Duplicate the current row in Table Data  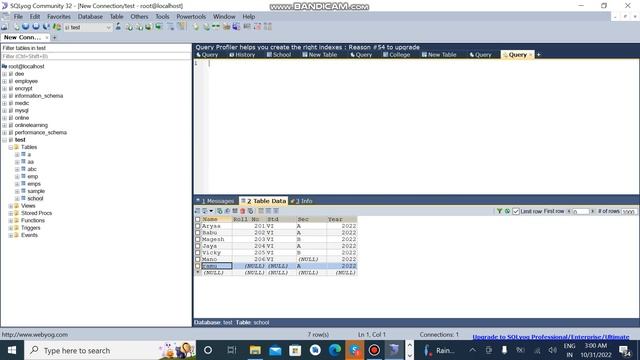click(227, 211)
